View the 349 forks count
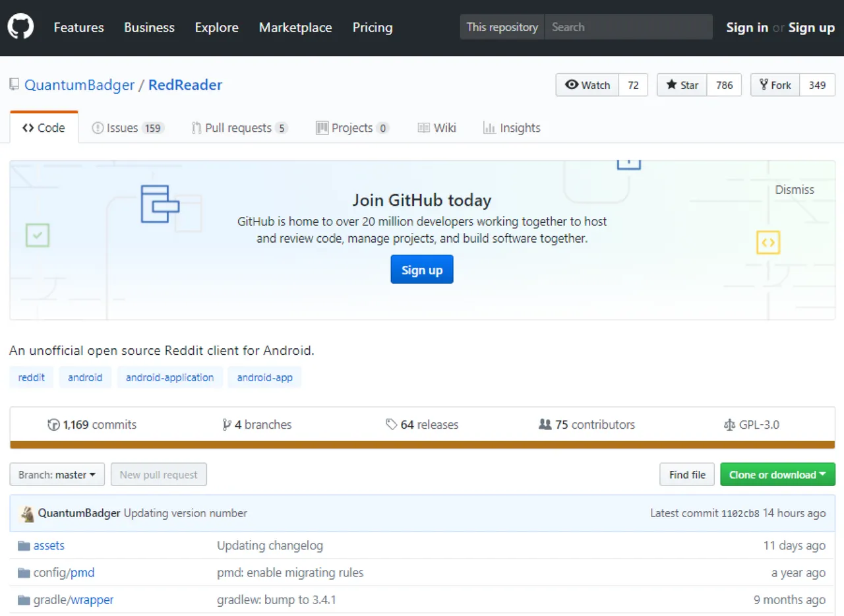The height and width of the screenshot is (616, 844). (x=818, y=85)
